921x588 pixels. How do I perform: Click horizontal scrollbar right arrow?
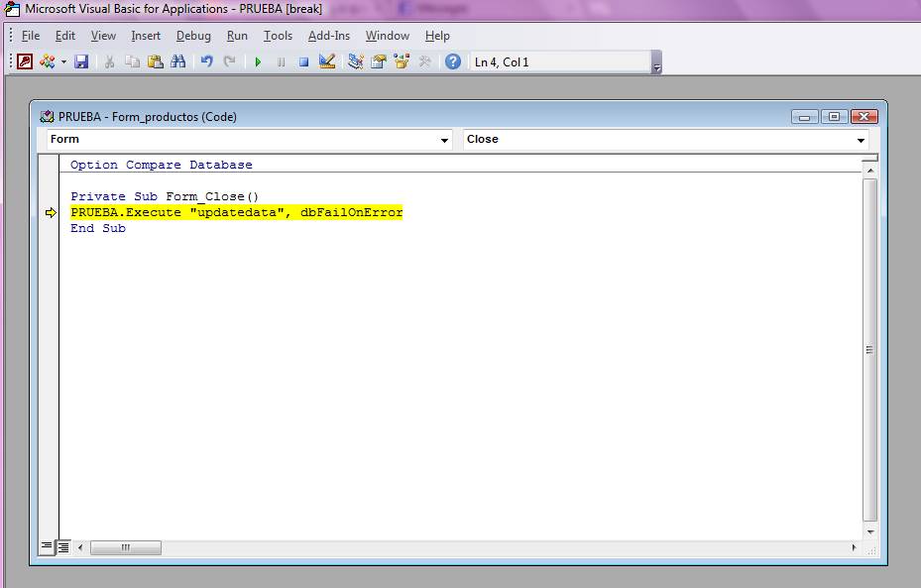point(854,547)
